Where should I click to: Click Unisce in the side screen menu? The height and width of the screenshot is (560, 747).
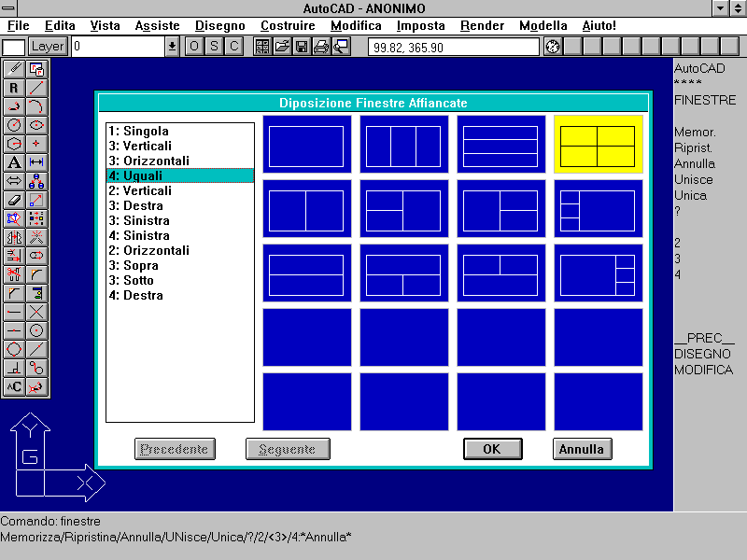coord(694,179)
